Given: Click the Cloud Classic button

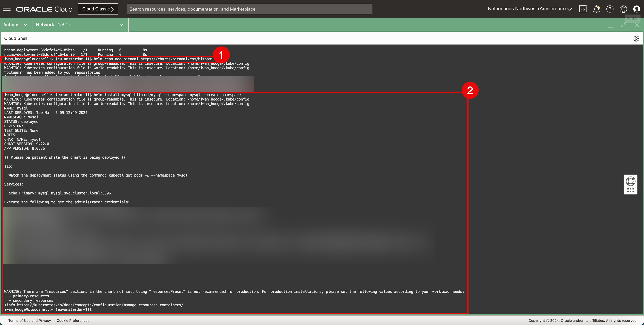Looking at the screenshot, I should [98, 9].
